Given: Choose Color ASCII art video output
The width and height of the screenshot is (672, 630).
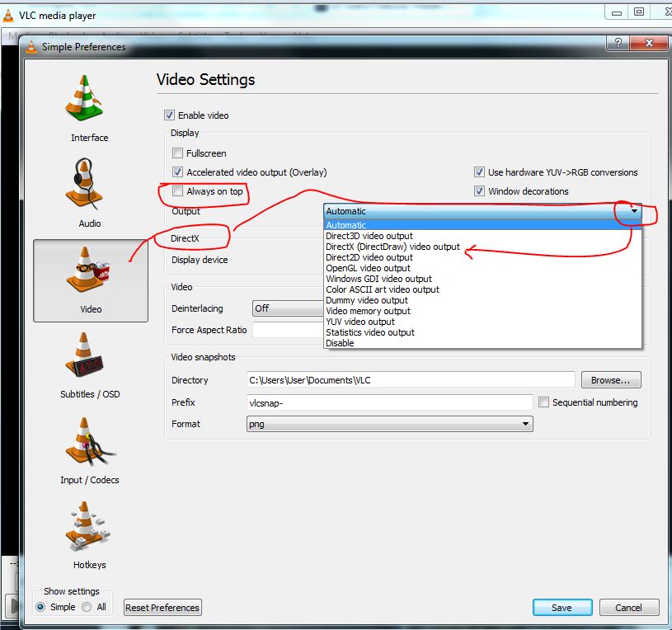Looking at the screenshot, I should [x=482, y=289].
